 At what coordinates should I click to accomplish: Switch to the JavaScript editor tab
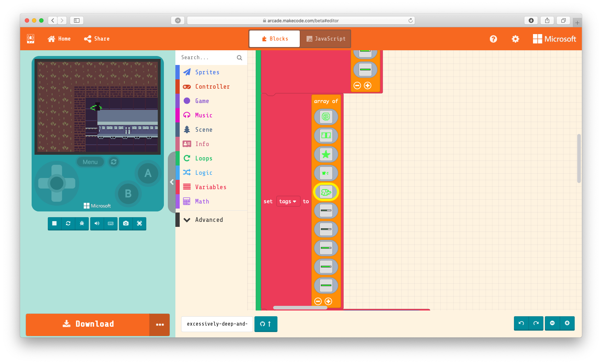[326, 39]
